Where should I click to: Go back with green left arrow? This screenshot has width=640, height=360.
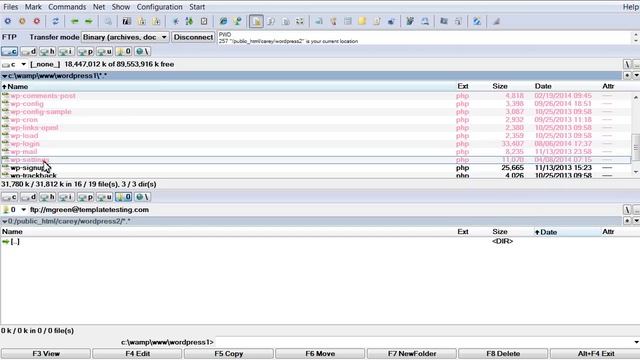(74, 21)
